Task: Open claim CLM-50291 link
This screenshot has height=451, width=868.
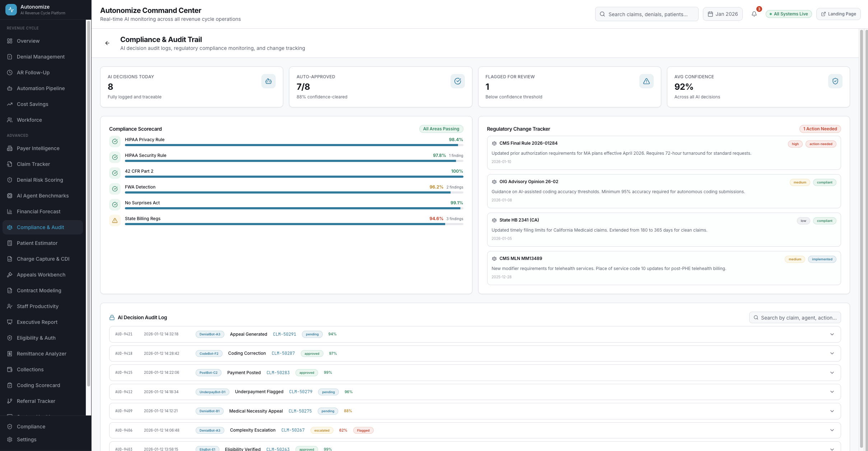Action: tap(285, 334)
